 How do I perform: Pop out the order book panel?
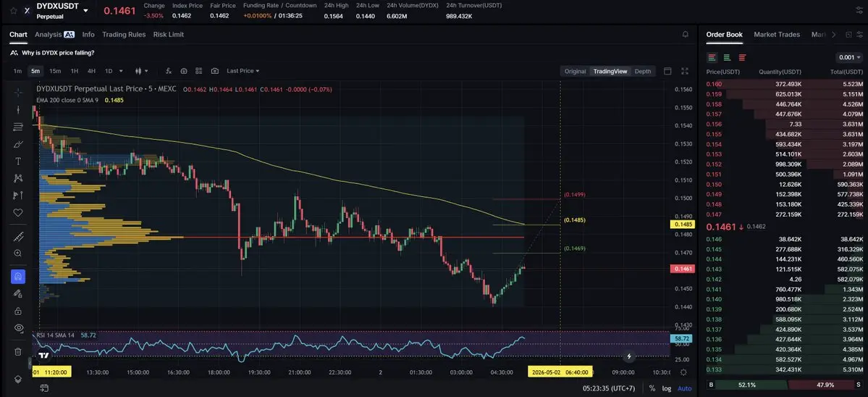[x=848, y=34]
